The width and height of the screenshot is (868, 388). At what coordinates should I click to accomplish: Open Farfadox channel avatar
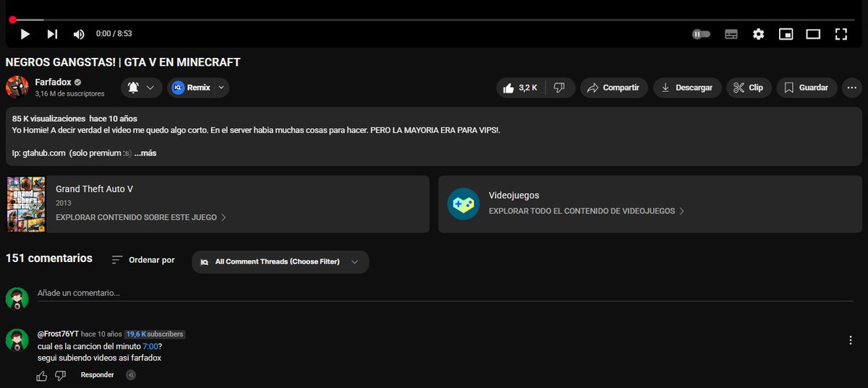pos(17,87)
